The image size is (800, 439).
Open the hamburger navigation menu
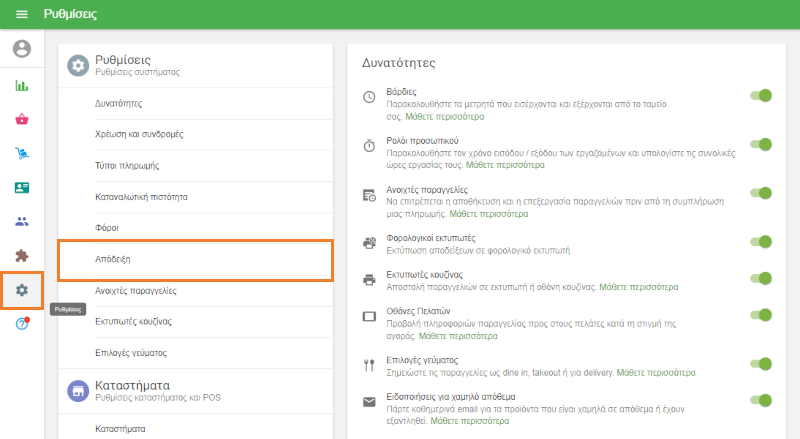(x=21, y=14)
